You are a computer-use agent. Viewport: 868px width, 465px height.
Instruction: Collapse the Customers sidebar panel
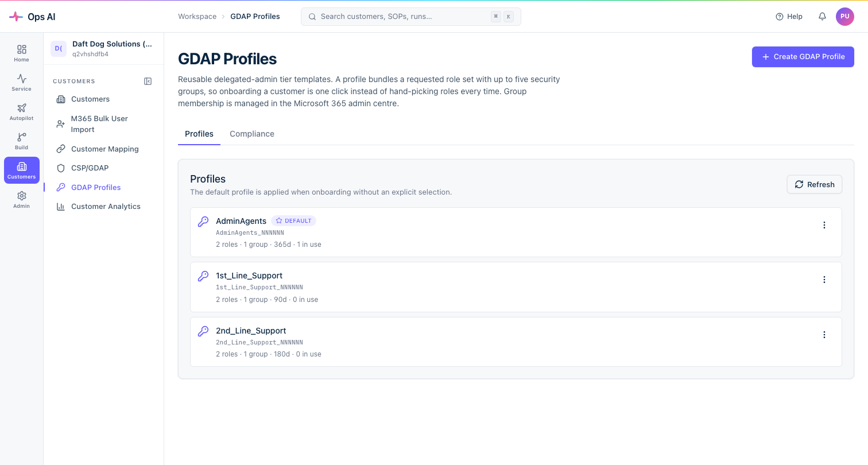148,82
